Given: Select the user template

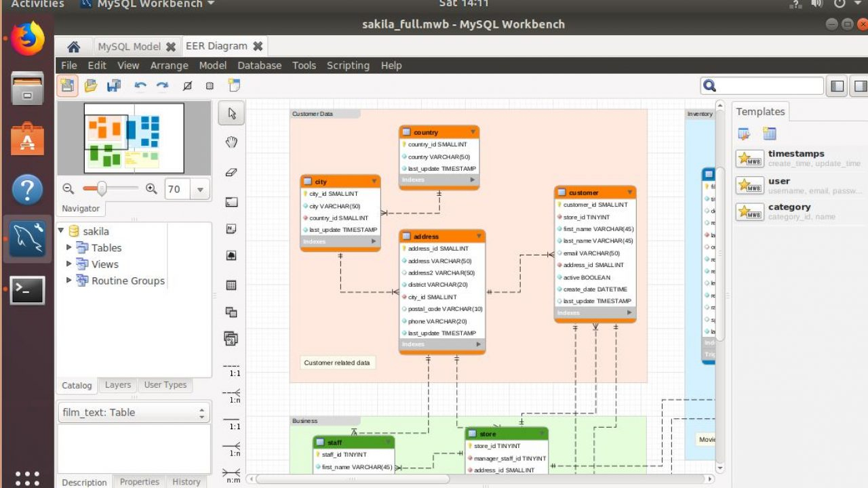Looking at the screenshot, I should 799,185.
